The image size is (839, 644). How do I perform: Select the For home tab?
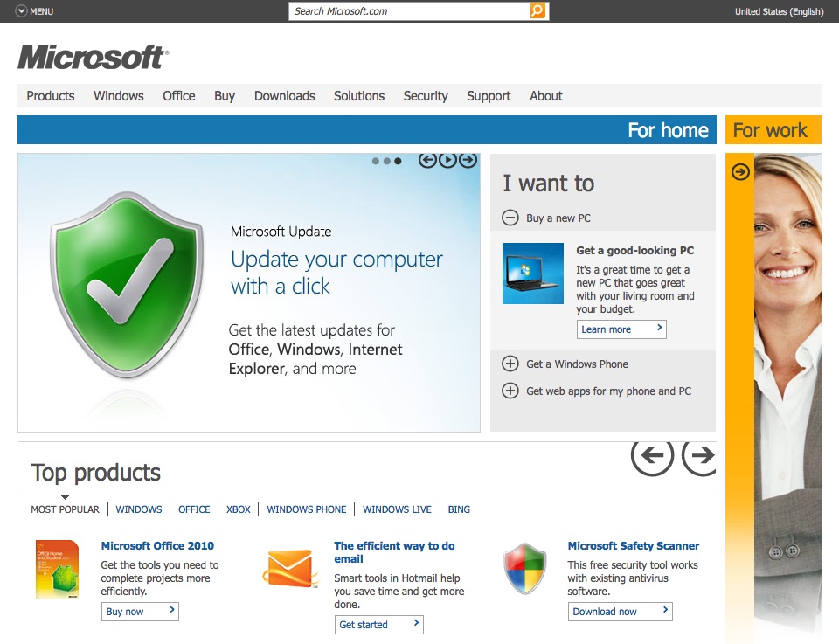[x=366, y=130]
